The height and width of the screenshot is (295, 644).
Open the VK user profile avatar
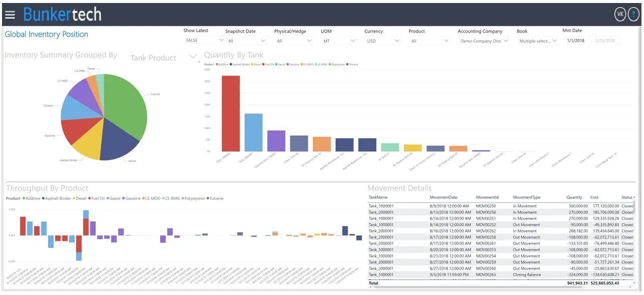click(x=620, y=14)
